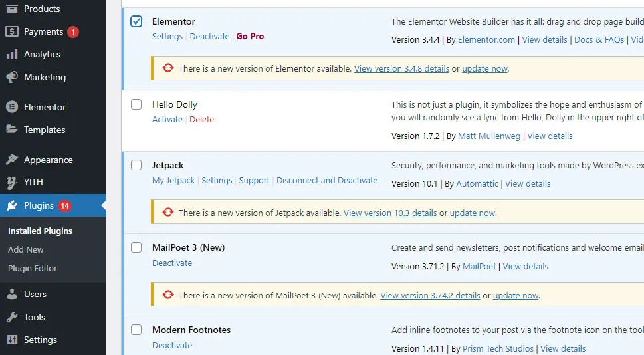Open Jetpack plugin Settings link

217,180
